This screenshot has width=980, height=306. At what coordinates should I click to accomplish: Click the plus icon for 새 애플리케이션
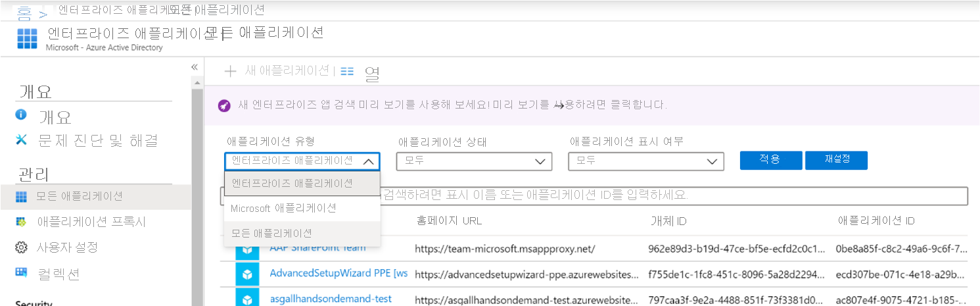pos(230,71)
